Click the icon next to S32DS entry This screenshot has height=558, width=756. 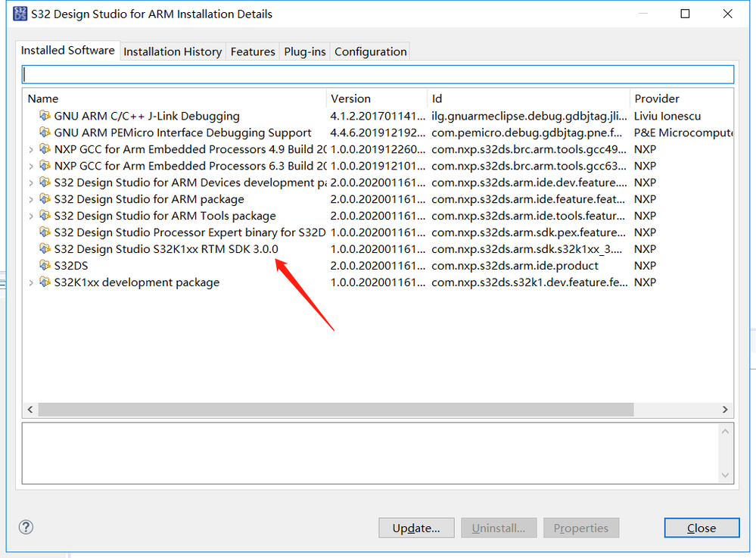[x=45, y=265]
